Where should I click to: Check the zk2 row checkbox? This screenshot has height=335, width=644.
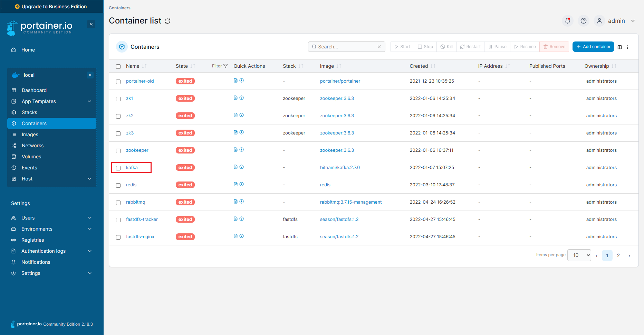point(118,116)
